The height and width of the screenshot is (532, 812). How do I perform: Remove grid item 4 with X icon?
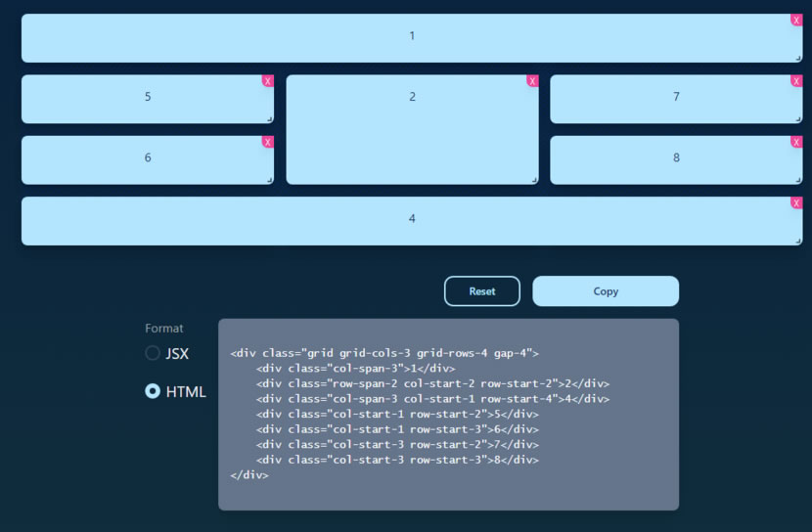click(796, 202)
